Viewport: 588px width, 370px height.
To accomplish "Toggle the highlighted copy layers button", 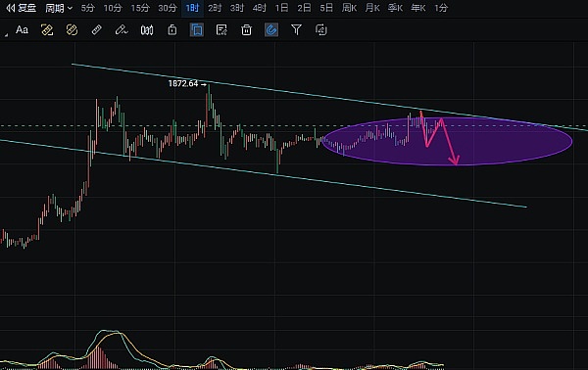I will pyautogui.click(x=197, y=29).
